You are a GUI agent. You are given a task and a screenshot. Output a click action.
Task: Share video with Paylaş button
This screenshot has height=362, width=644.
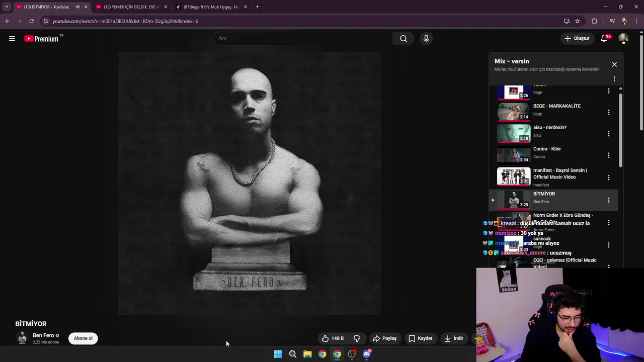384,338
